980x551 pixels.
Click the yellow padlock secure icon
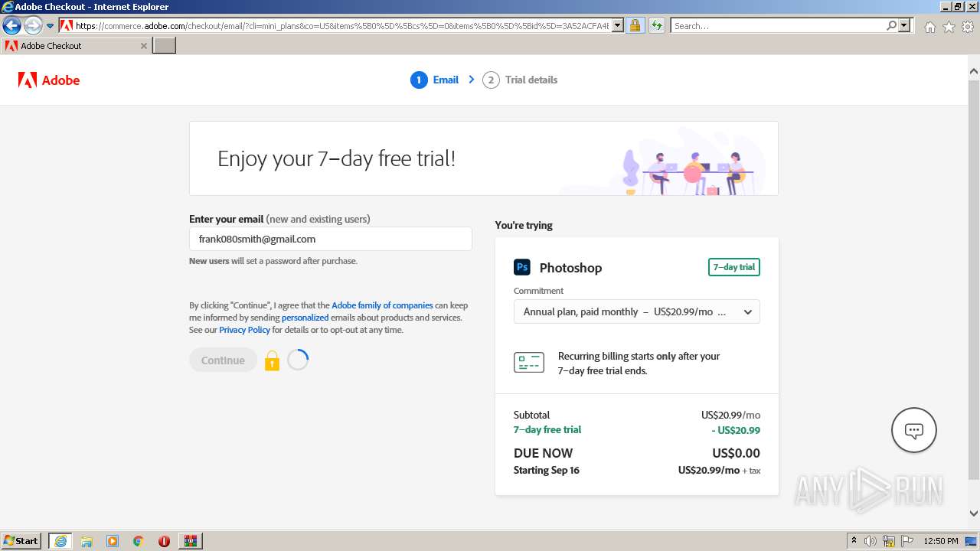pyautogui.click(x=272, y=360)
